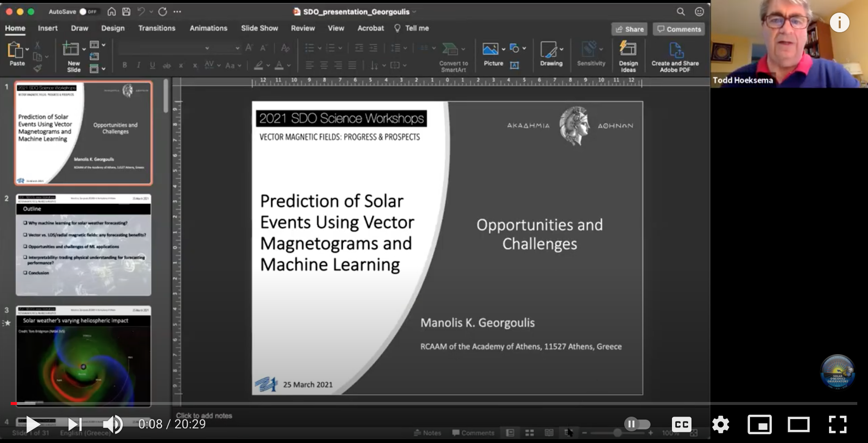Click the video info circle icon

tap(839, 22)
